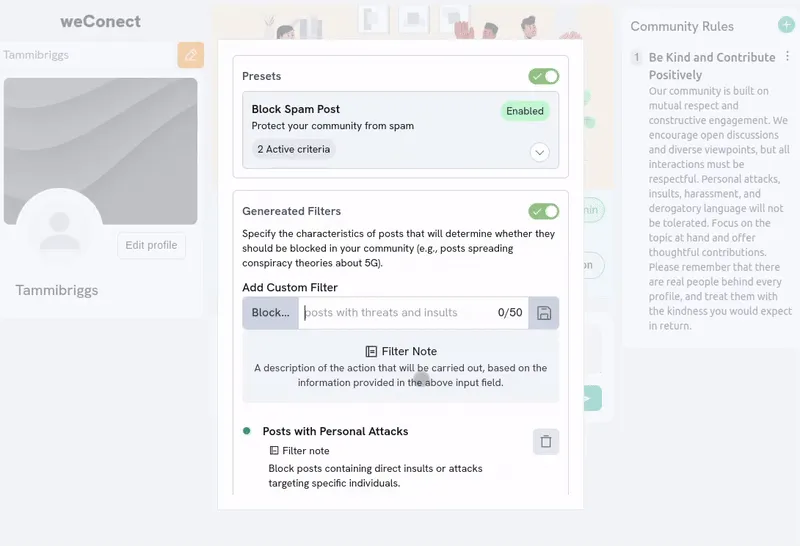800x546 pixels.
Task: Type in the custom filter input field
Action: [x=395, y=313]
